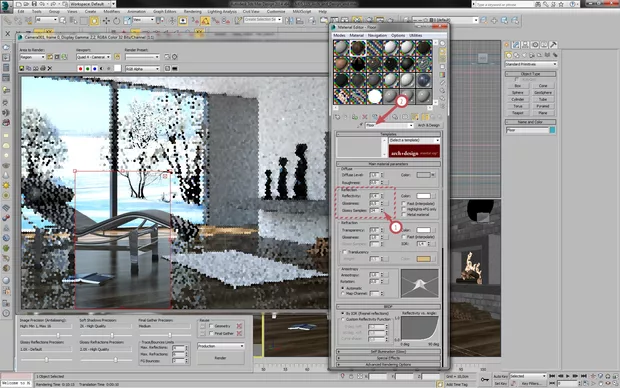Click the eyedropper pick material icon
The height and width of the screenshot is (388, 620).
360,125
